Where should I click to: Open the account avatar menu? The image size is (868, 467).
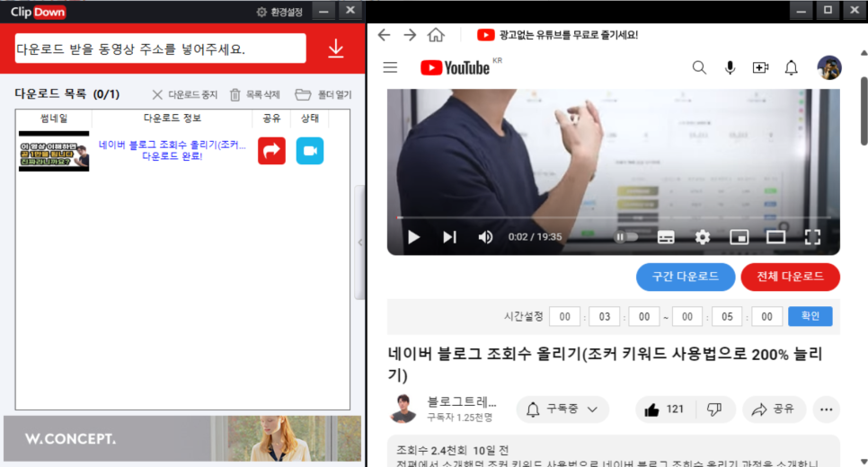[x=829, y=67]
